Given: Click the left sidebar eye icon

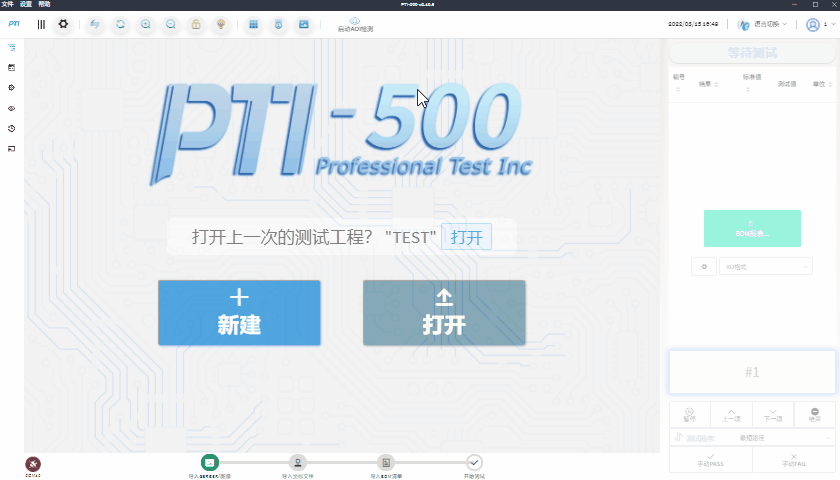Looking at the screenshot, I should tap(12, 108).
